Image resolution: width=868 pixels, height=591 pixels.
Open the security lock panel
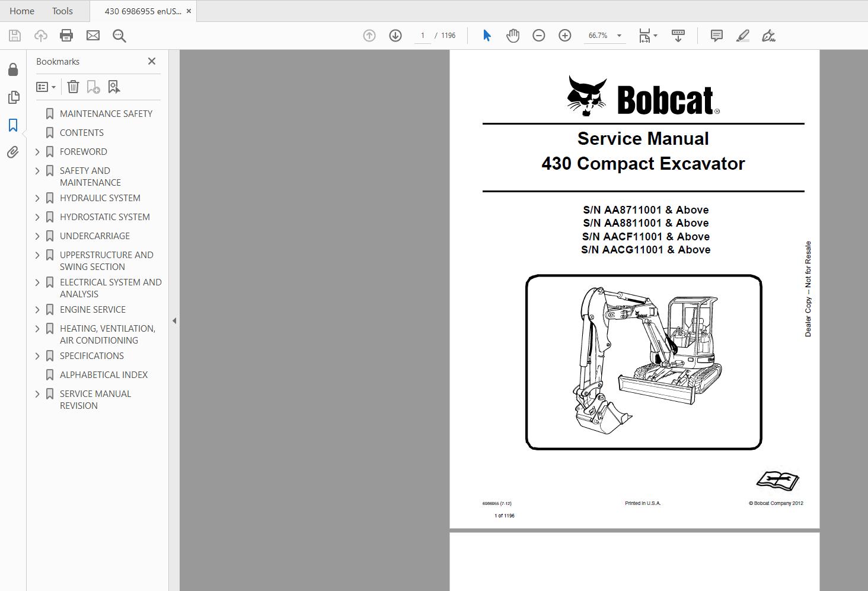pos(13,70)
